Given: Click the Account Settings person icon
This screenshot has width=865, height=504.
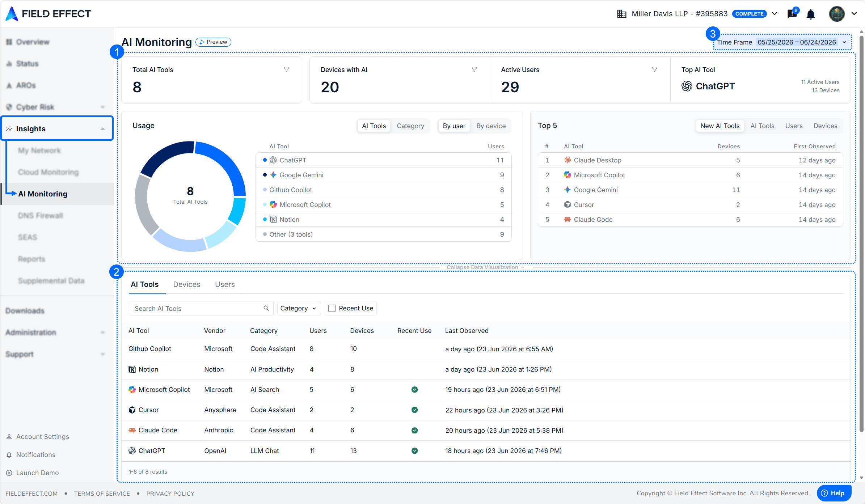Looking at the screenshot, I should click(9, 437).
